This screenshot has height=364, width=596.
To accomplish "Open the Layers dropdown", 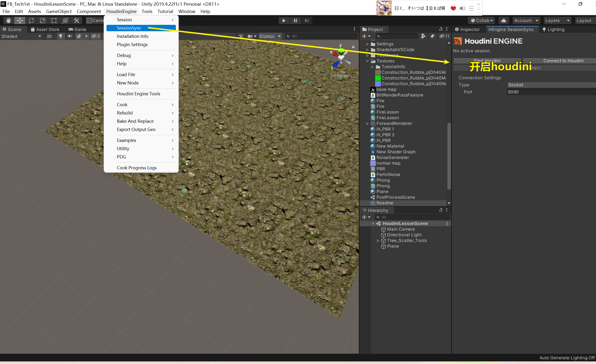I will (x=557, y=21).
